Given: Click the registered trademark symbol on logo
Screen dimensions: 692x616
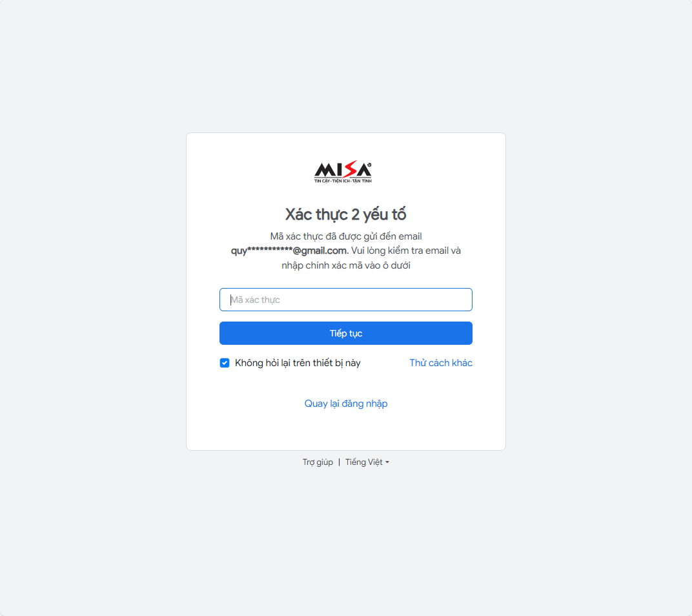Looking at the screenshot, I should 369,165.
